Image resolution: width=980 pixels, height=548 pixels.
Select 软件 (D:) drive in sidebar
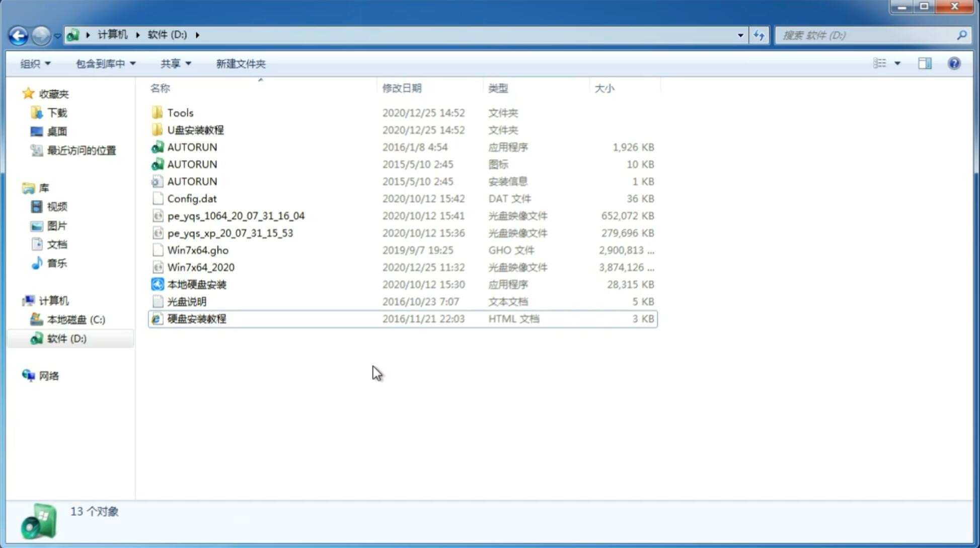pos(66,338)
